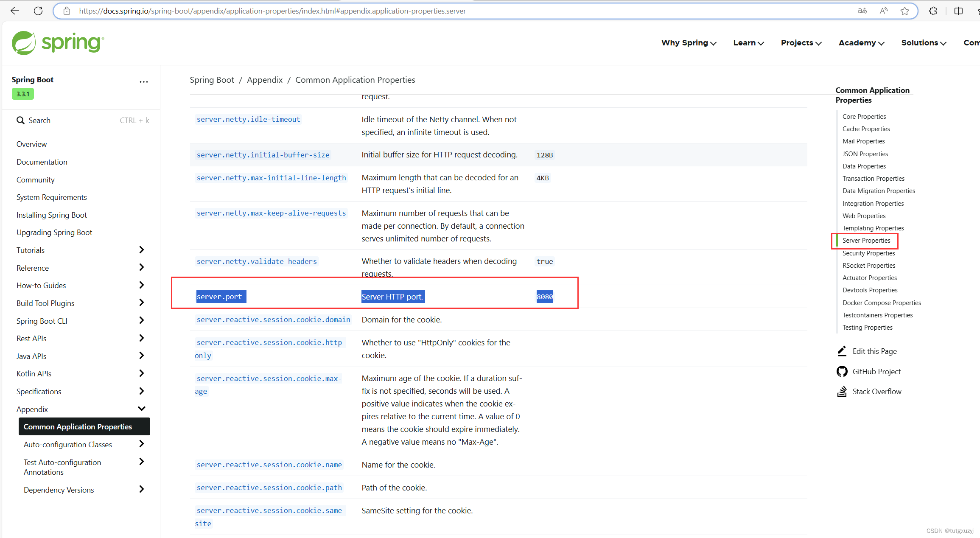980x538 pixels.
Task: Click server.port property link
Action: [x=219, y=297]
